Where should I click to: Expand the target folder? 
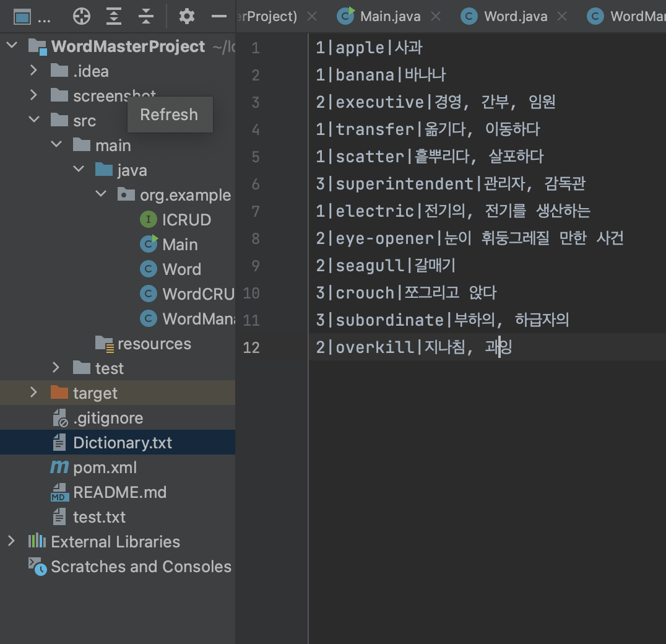click(x=34, y=393)
